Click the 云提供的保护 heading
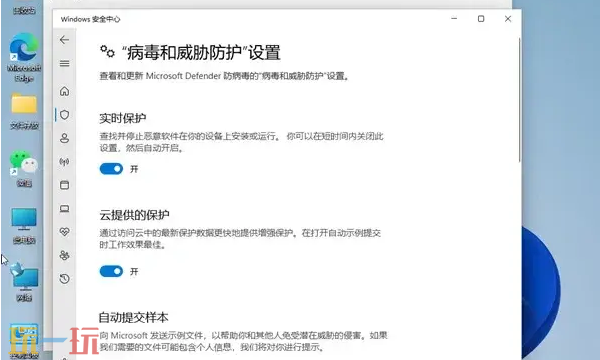Viewport: 600px width, 360px height. click(134, 215)
